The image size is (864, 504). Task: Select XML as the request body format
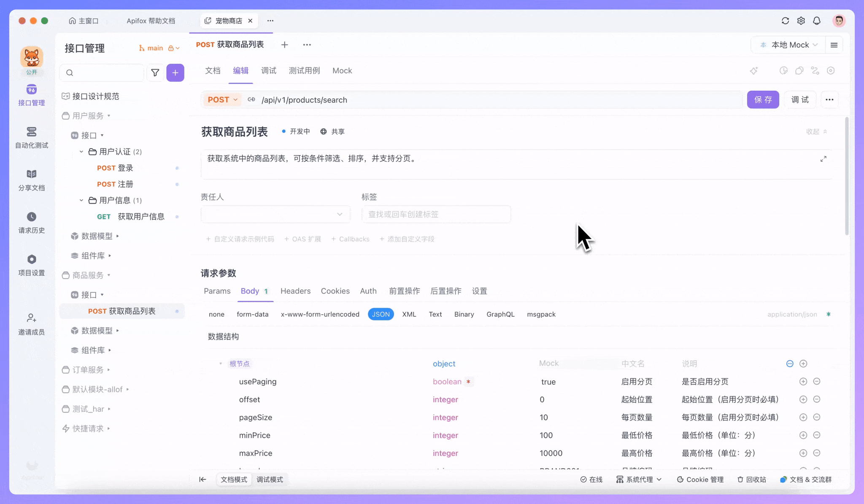409,314
